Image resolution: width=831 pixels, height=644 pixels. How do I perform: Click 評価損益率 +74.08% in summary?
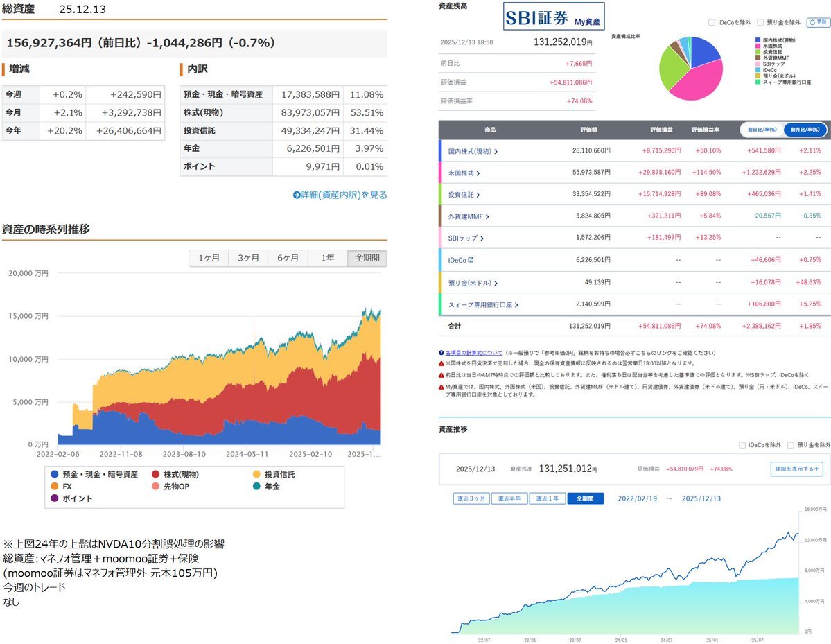tap(579, 101)
